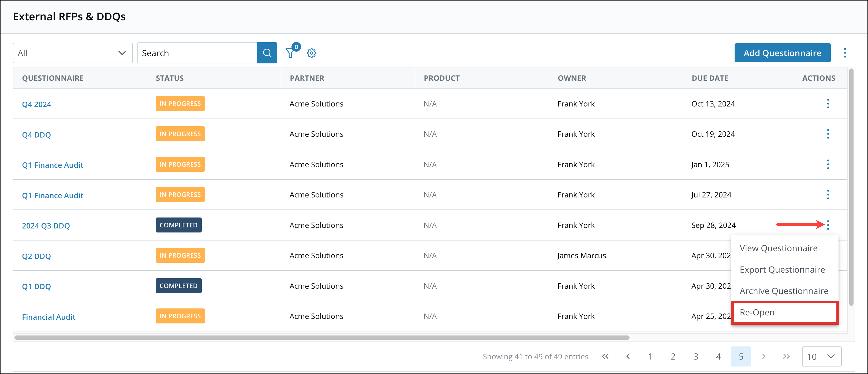Click into the Search input field
Viewport: 868px width, 374px height.
tap(197, 53)
